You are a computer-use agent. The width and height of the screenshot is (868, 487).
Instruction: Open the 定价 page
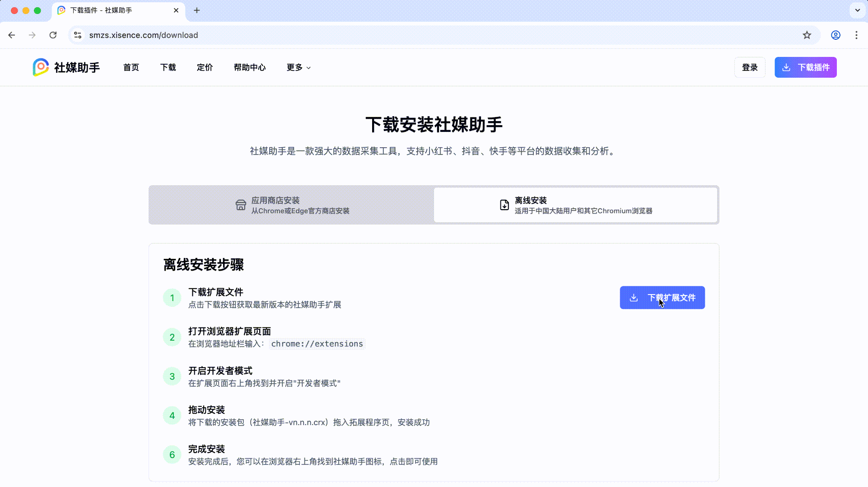click(x=205, y=67)
